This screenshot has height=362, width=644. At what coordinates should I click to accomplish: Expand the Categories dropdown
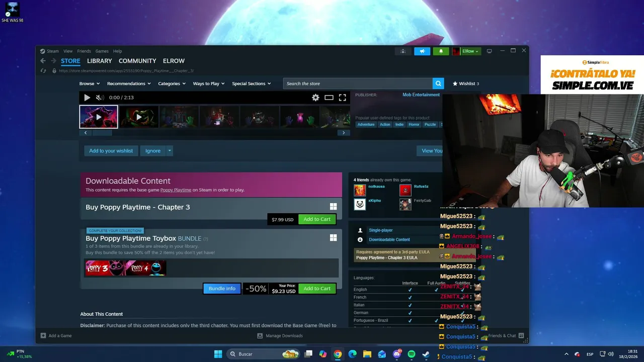[172, 83]
